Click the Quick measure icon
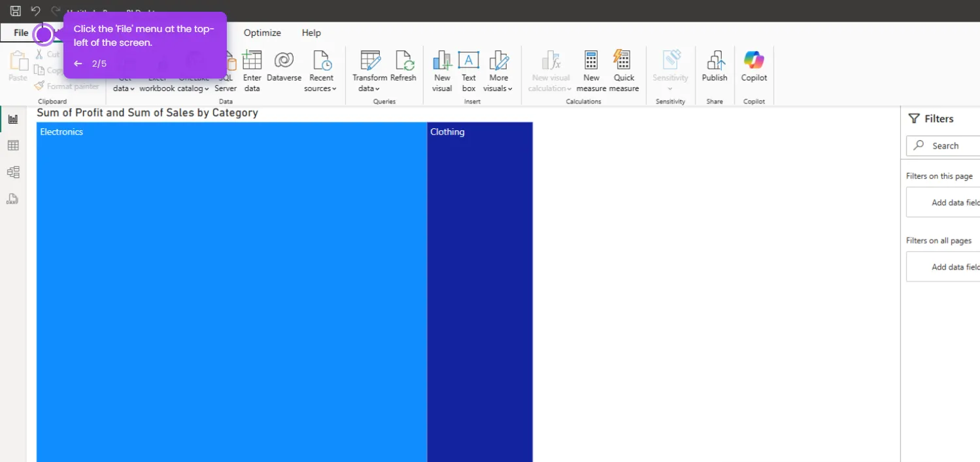Image resolution: width=980 pixels, height=462 pixels. click(x=622, y=60)
